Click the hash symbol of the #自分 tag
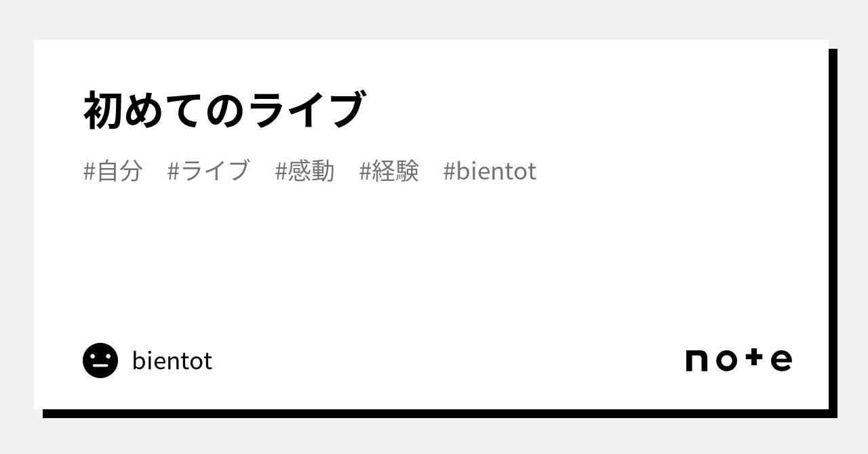 (89, 172)
